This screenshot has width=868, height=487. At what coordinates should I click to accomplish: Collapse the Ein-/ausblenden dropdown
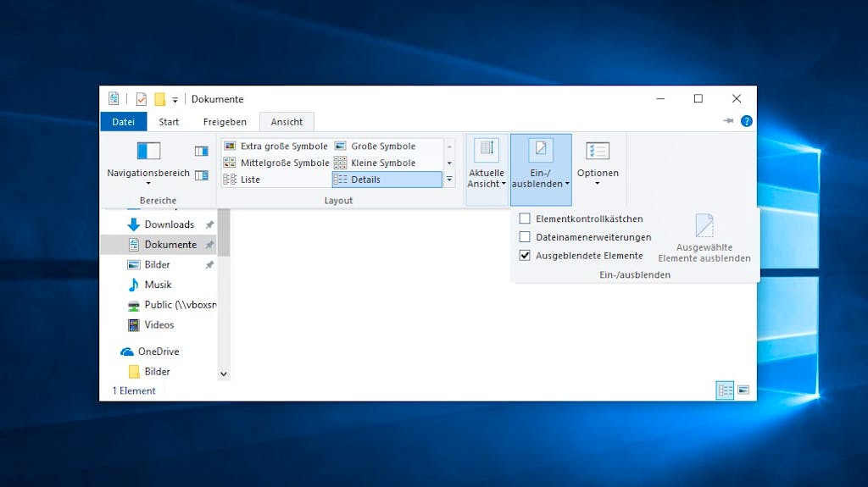click(x=541, y=169)
